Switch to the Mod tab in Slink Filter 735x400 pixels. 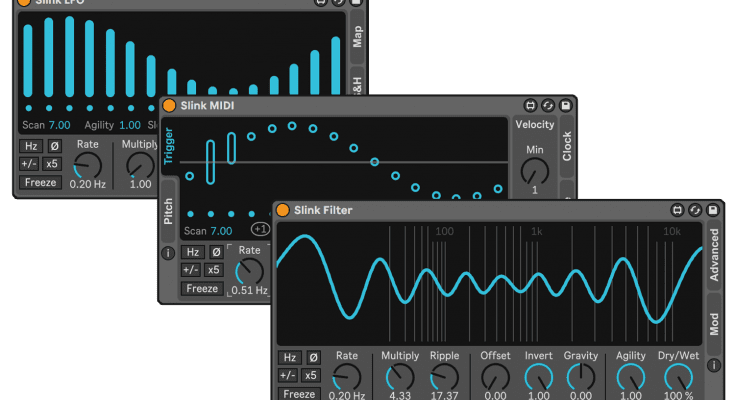pyautogui.click(x=714, y=324)
